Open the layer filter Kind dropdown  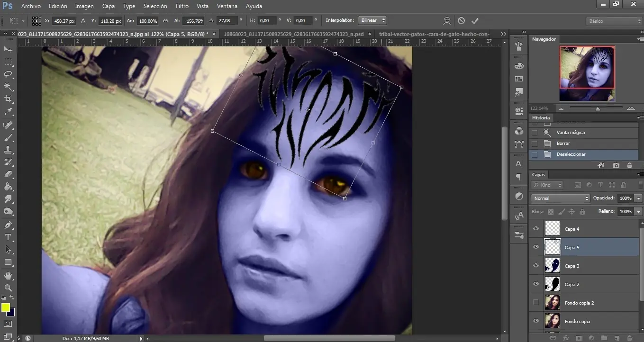[x=547, y=185]
